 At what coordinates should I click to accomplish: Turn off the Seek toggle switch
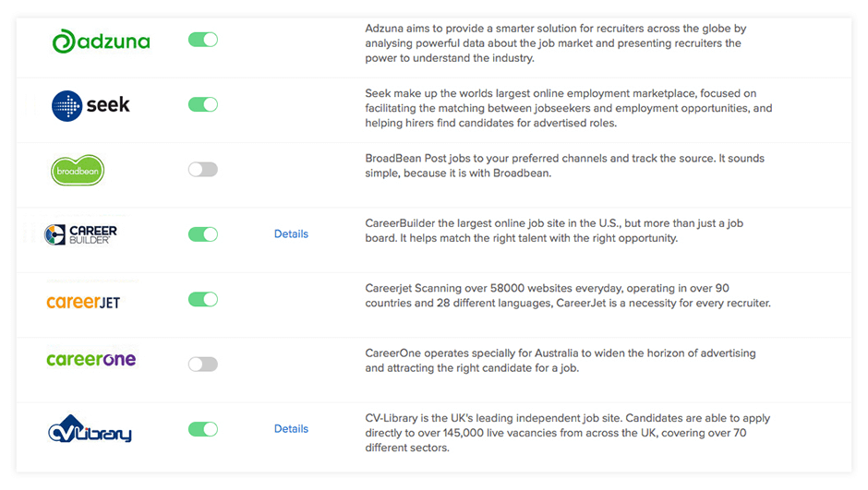pyautogui.click(x=203, y=104)
